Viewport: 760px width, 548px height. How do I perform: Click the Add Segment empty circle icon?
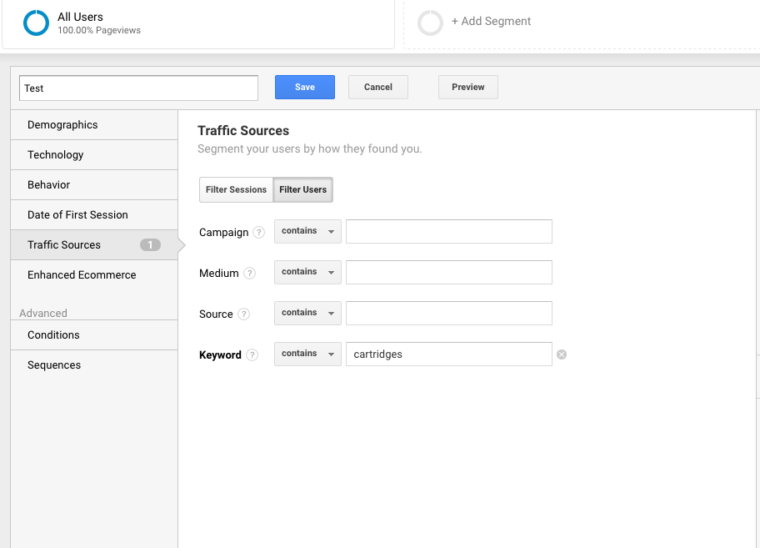430,23
